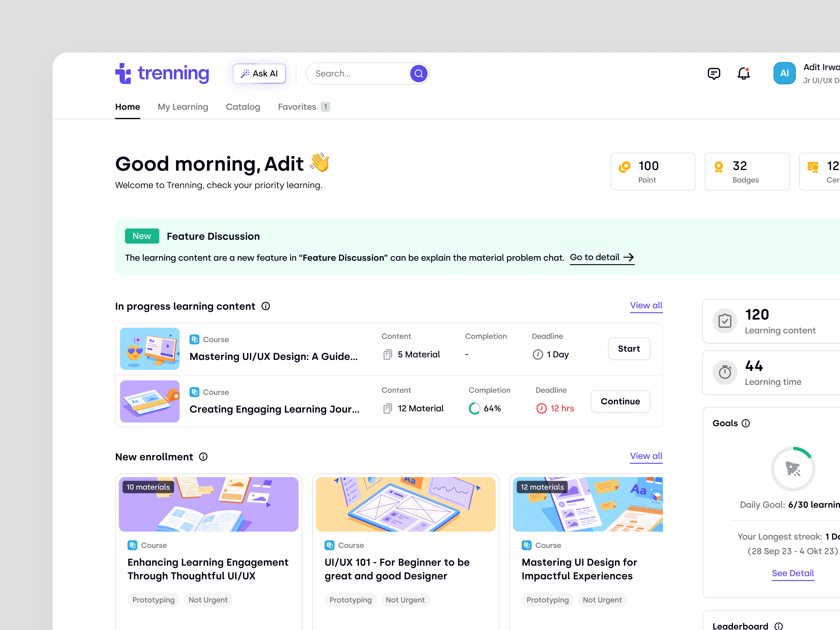This screenshot has width=840, height=630.
Task: Click the info icon beside In progress learning content
Action: (266, 306)
